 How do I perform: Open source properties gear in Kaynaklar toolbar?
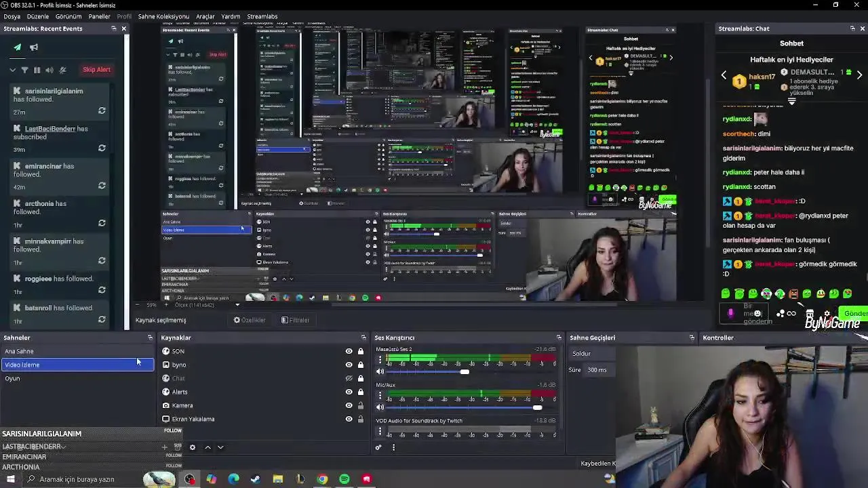pyautogui.click(x=193, y=447)
